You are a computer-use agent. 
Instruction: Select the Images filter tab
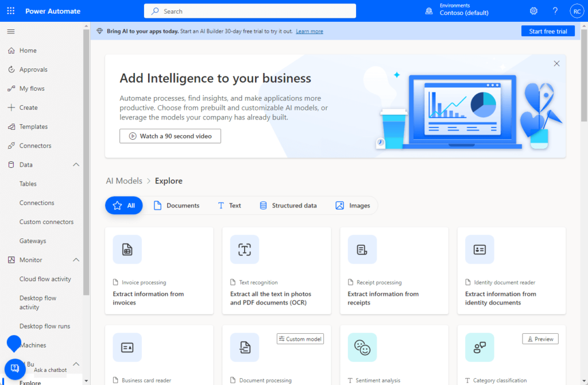click(x=353, y=205)
